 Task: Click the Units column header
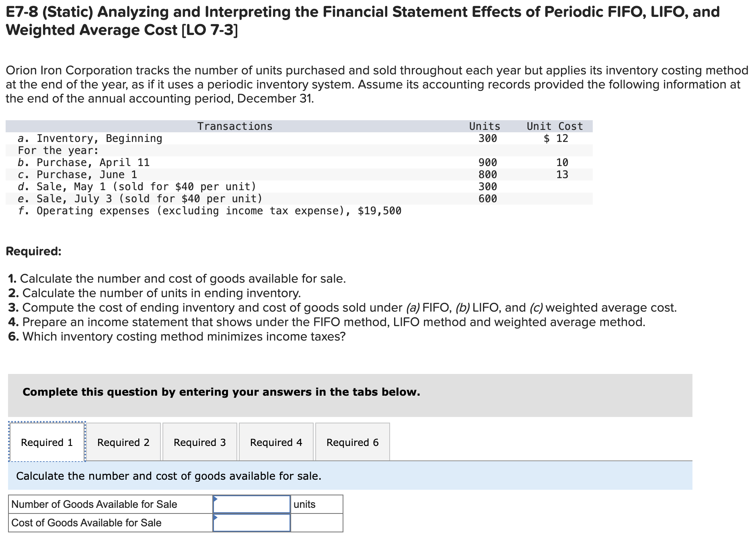point(484,126)
